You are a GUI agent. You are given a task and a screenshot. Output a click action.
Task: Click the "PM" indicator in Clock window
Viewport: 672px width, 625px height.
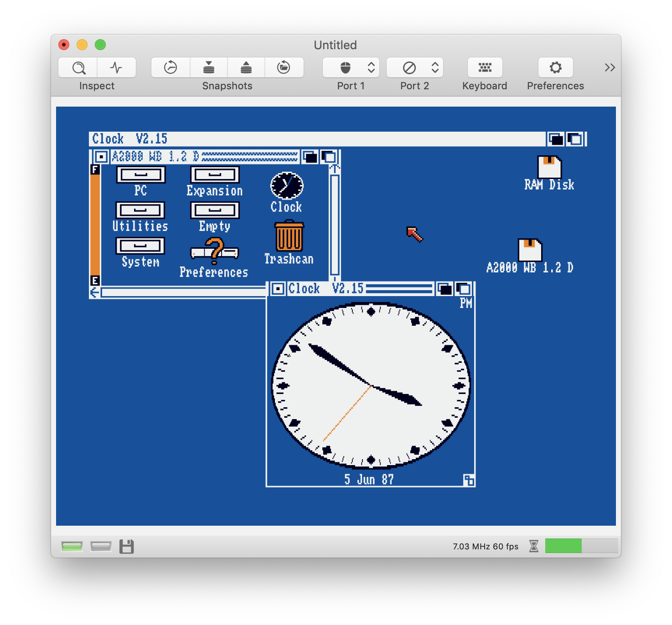point(466,303)
